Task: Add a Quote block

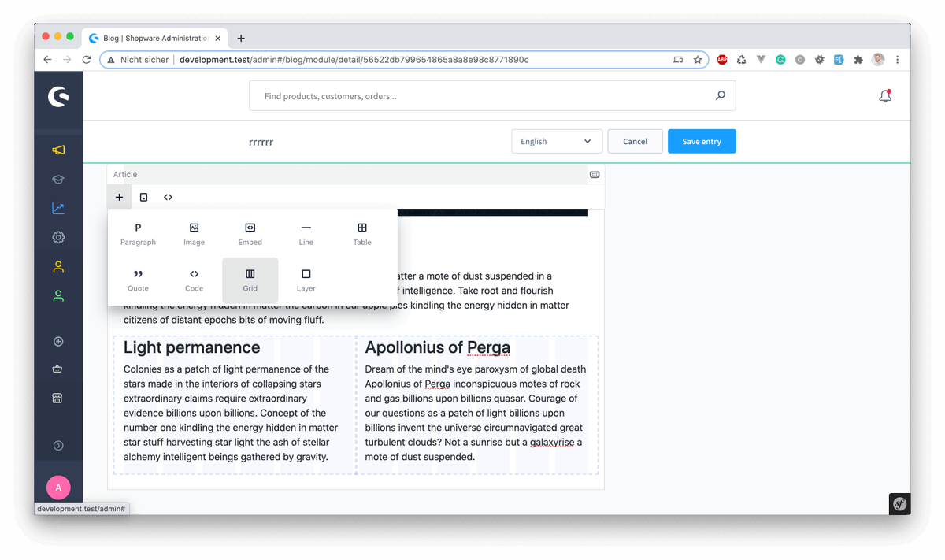Action: 138,280
